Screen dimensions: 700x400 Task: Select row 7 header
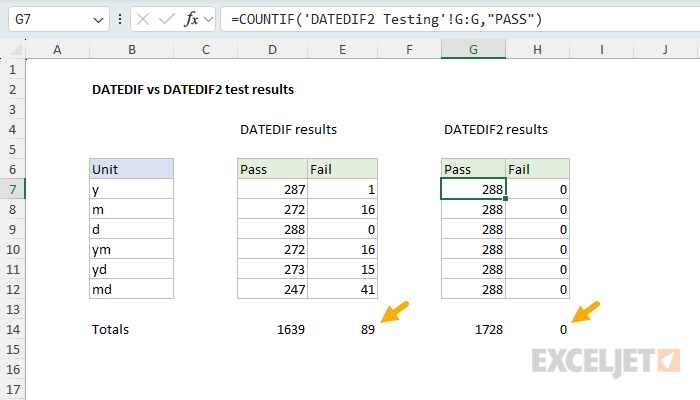[12, 189]
